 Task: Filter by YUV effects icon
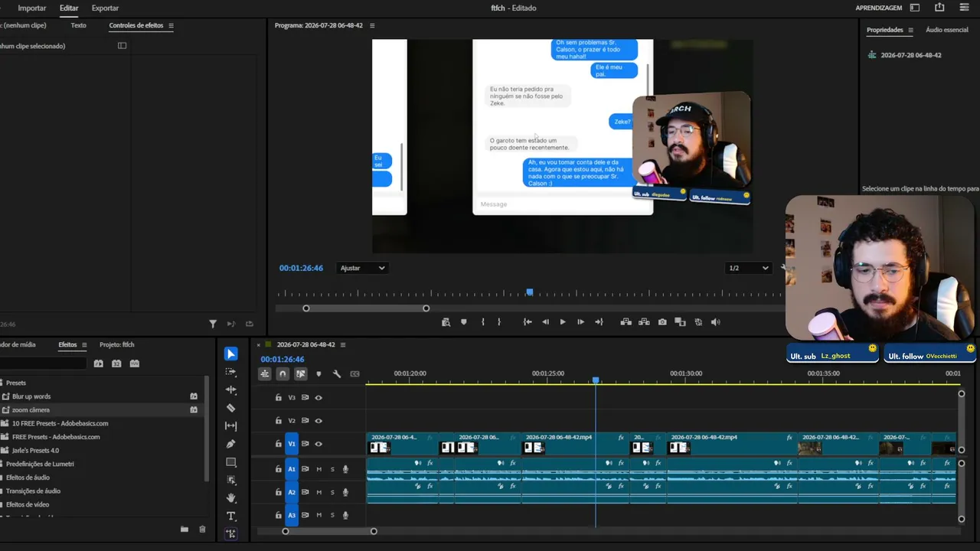pos(135,364)
